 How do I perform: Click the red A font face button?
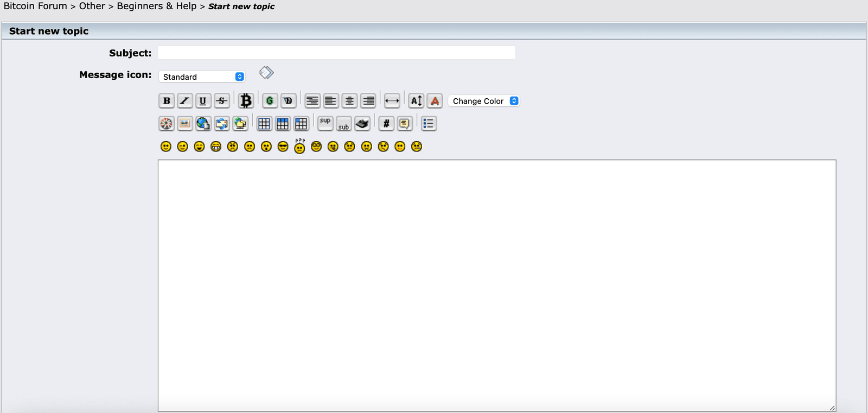pyautogui.click(x=435, y=101)
